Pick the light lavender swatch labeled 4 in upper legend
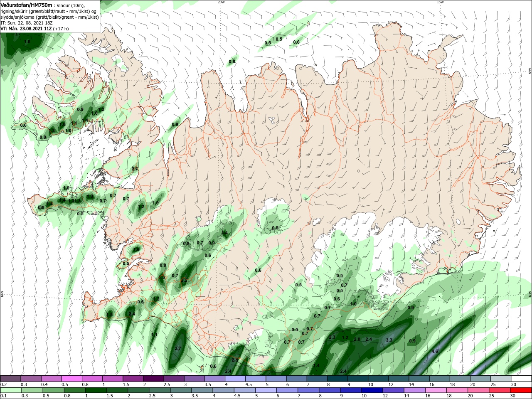Viewport: 532px width, 399px height. (235, 379)
